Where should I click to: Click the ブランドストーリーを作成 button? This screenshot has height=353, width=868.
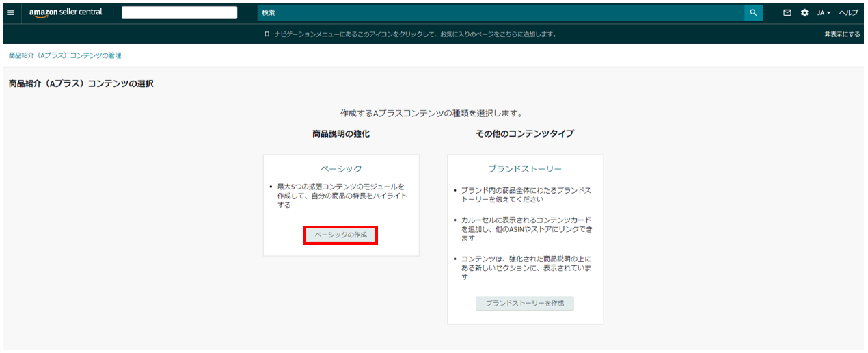tap(525, 303)
